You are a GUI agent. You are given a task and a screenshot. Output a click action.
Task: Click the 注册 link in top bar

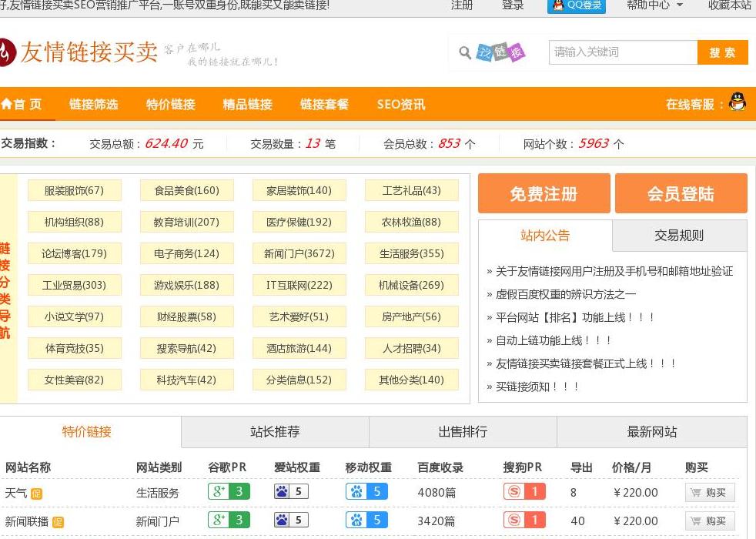461,5
